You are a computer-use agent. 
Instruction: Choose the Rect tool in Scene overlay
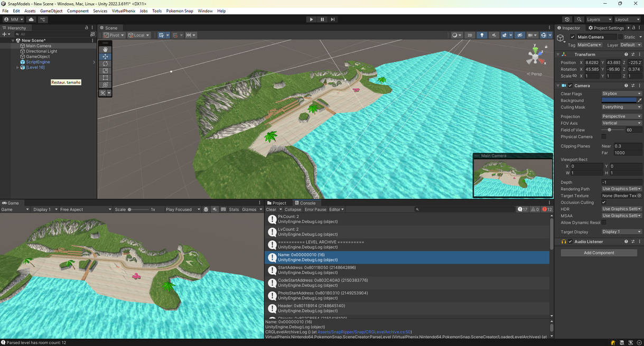point(105,78)
